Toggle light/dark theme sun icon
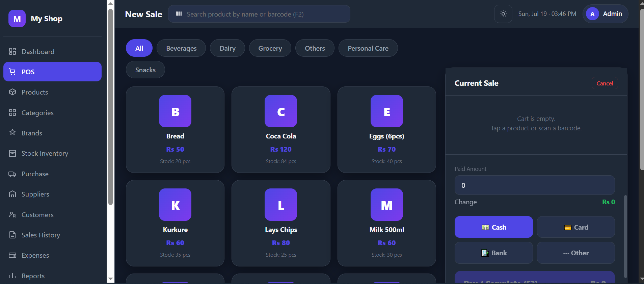The width and height of the screenshot is (644, 284). click(503, 14)
